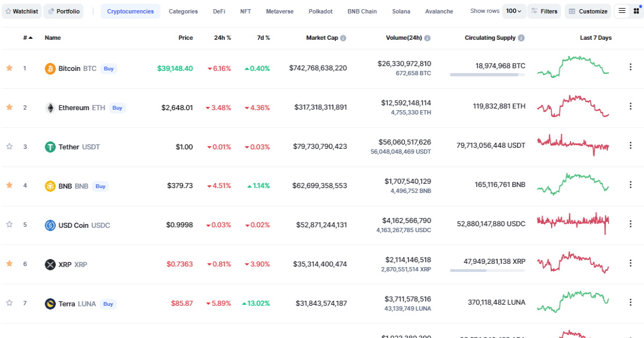Open Terra 7-day sparkline chart

pos(573,301)
